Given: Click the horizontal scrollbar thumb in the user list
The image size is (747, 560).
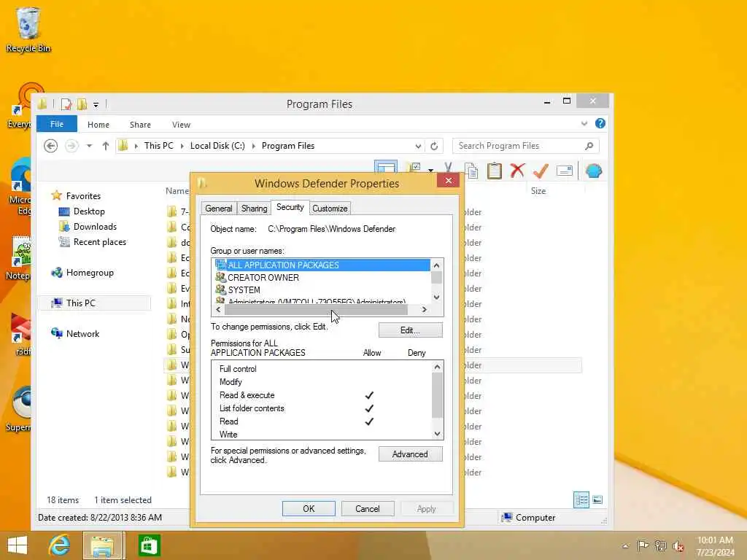Looking at the screenshot, I should coord(317,309).
